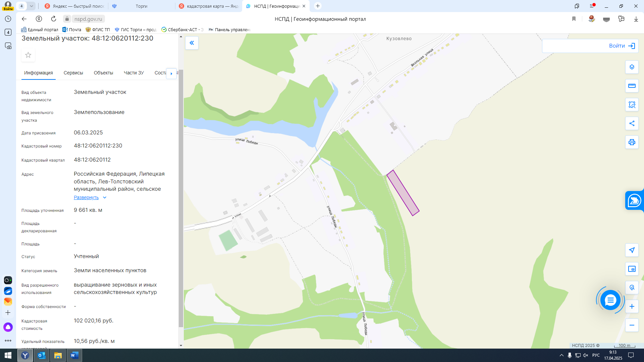Switch to the Информация tab
The image size is (644, 362).
pos(39,73)
